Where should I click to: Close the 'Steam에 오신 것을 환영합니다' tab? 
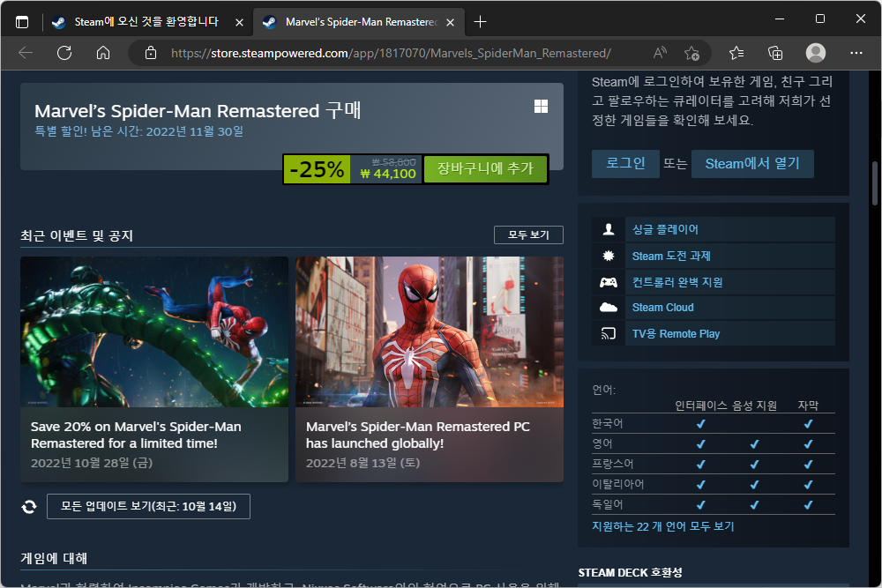pos(239,23)
